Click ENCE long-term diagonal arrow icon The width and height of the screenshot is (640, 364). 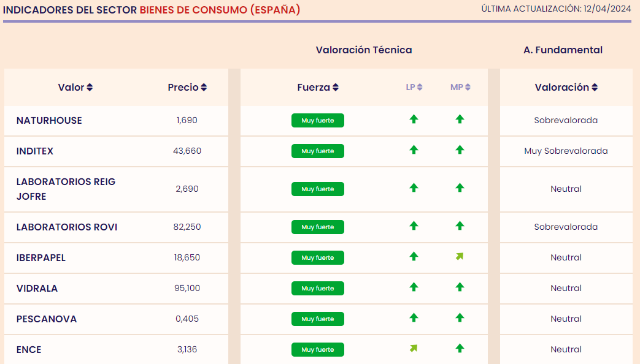coord(414,349)
